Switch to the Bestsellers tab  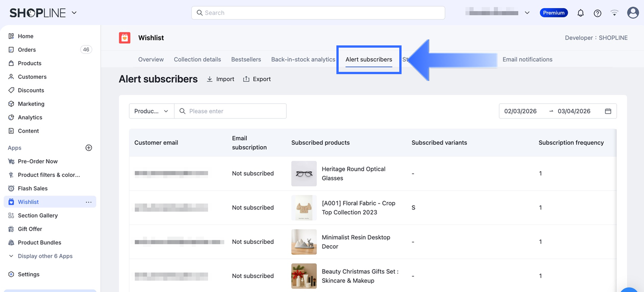(246, 59)
